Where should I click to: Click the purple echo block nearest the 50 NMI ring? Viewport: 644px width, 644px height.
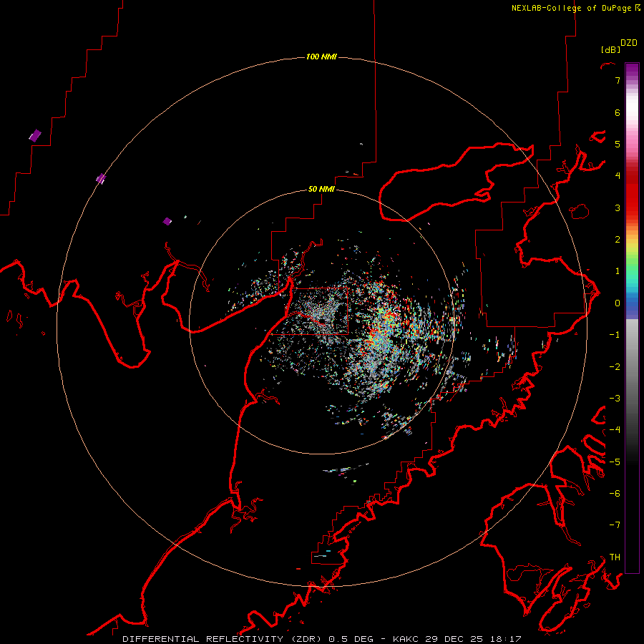click(167, 221)
